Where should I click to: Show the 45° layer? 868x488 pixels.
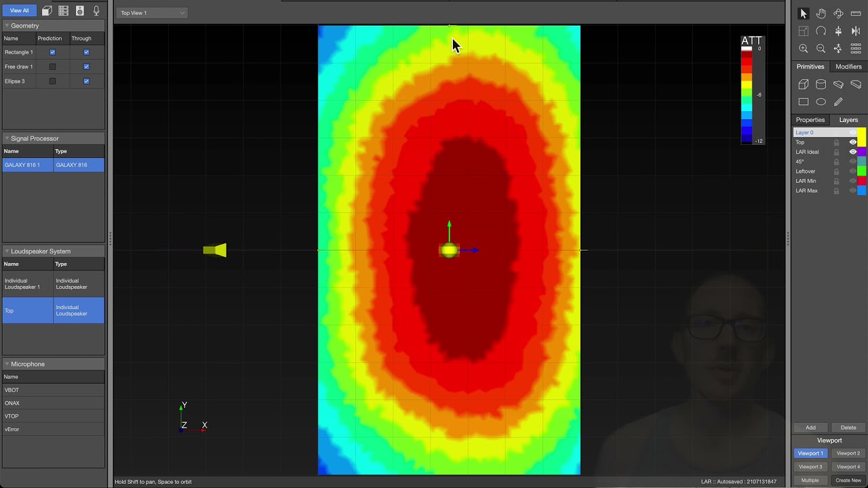click(x=853, y=161)
